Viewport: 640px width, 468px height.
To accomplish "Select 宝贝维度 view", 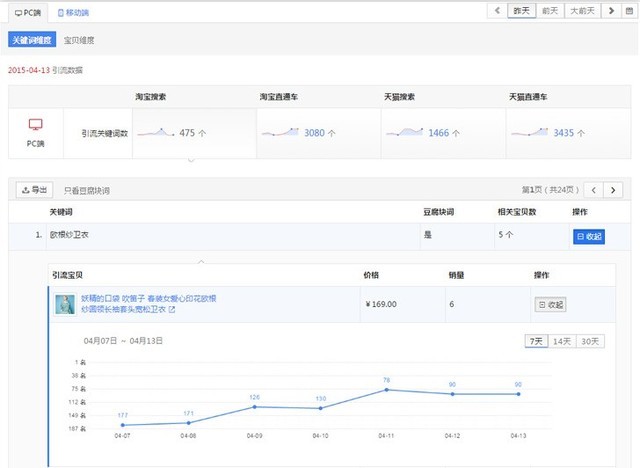I will click(x=79, y=40).
